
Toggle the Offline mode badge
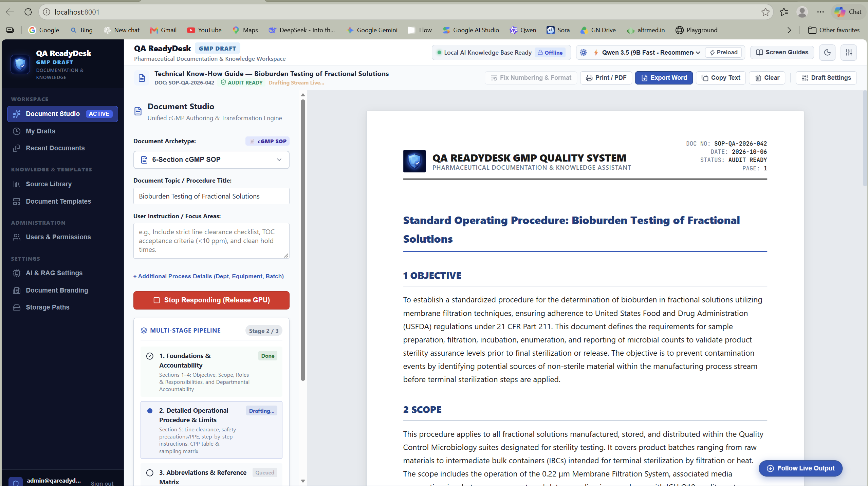[550, 53]
